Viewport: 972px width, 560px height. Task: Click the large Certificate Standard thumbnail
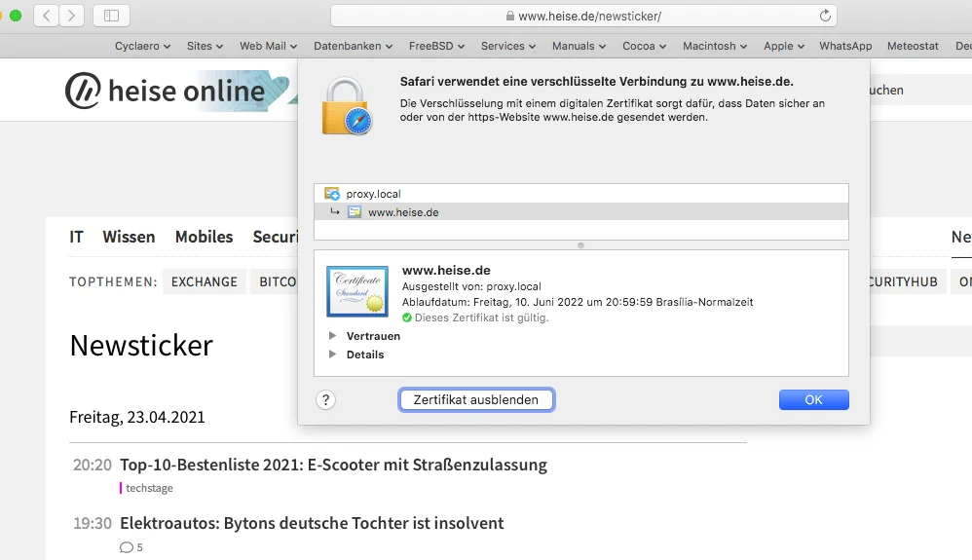[357, 291]
